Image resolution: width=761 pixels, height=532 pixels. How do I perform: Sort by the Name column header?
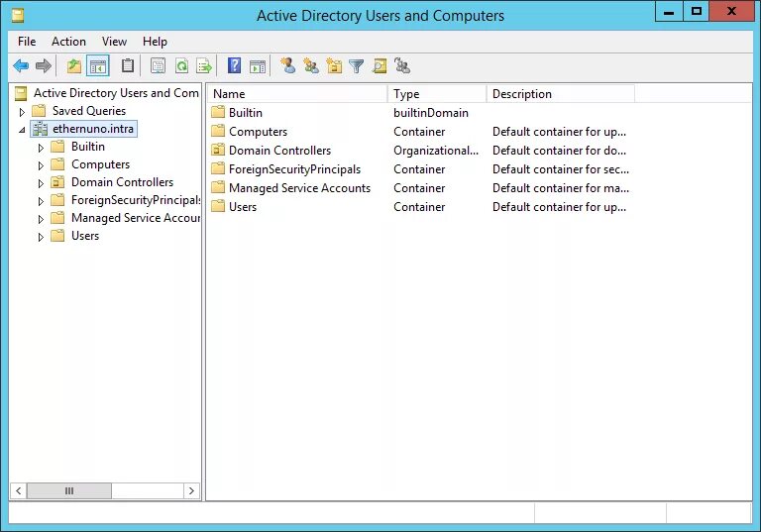297,94
